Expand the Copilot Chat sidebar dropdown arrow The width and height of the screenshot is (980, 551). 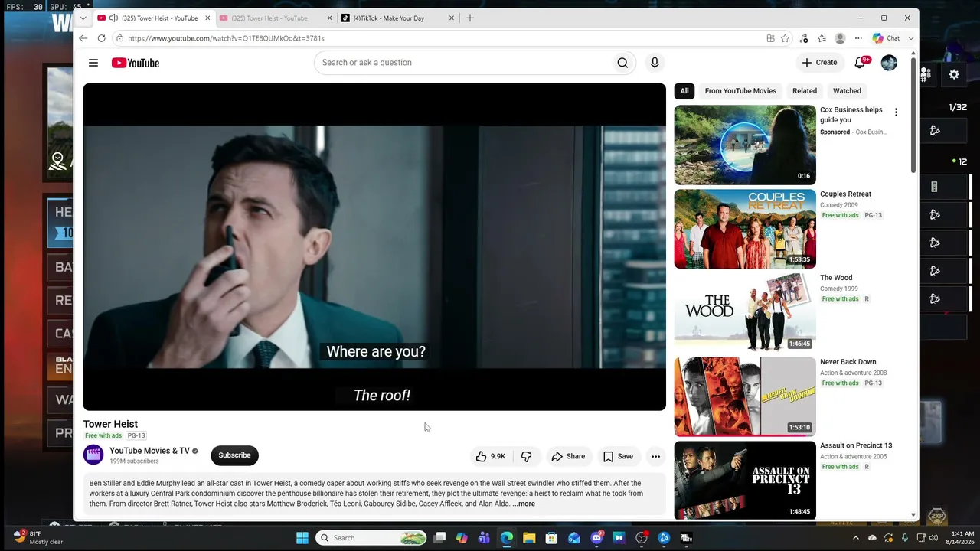click(x=910, y=38)
